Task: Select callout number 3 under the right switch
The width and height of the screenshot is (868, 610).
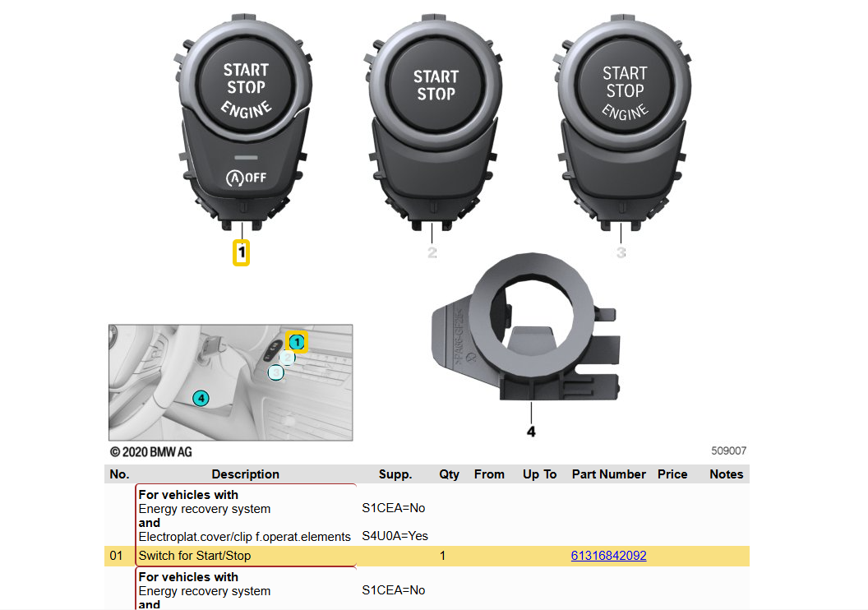Action: pos(621,252)
